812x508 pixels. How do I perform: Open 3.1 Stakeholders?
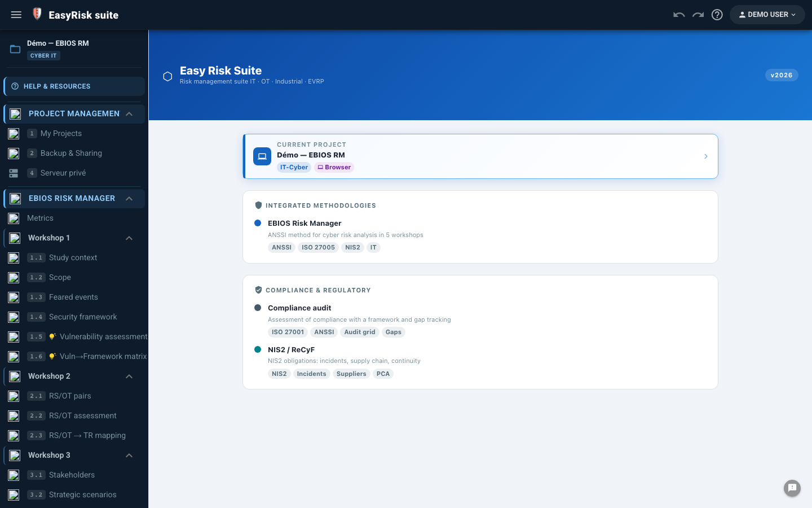[x=74, y=475]
